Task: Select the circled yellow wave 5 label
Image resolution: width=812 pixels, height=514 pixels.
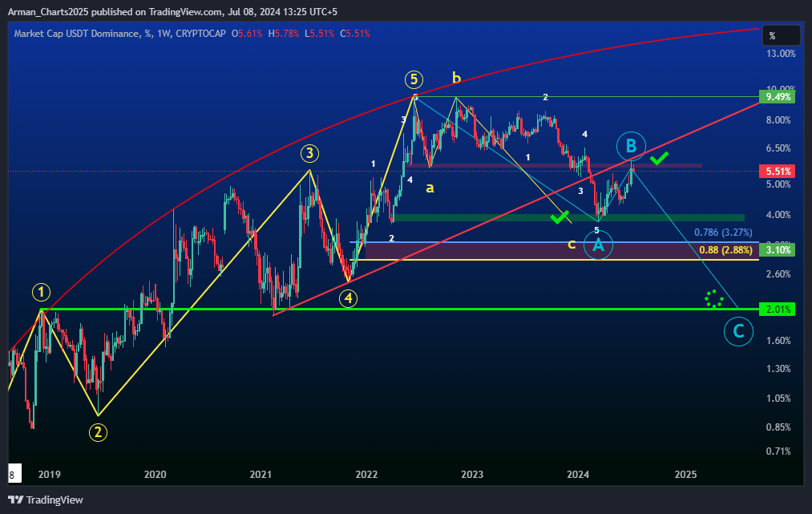Action: (414, 80)
